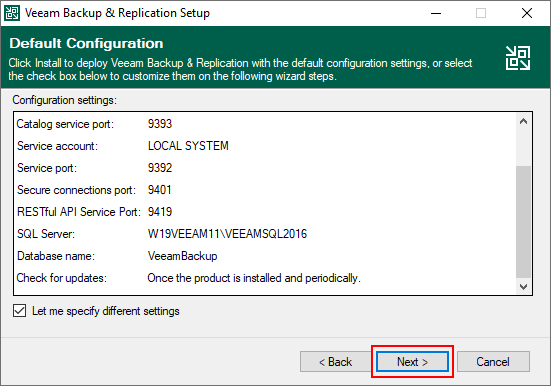This screenshot has width=551, height=386.
Task: Select the VeeamBackup database name value
Action: pyautogui.click(x=182, y=256)
